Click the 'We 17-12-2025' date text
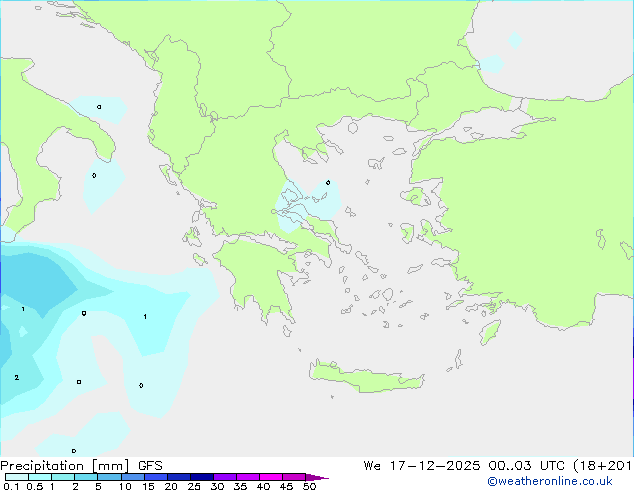The height and width of the screenshot is (490, 634). click(x=422, y=466)
